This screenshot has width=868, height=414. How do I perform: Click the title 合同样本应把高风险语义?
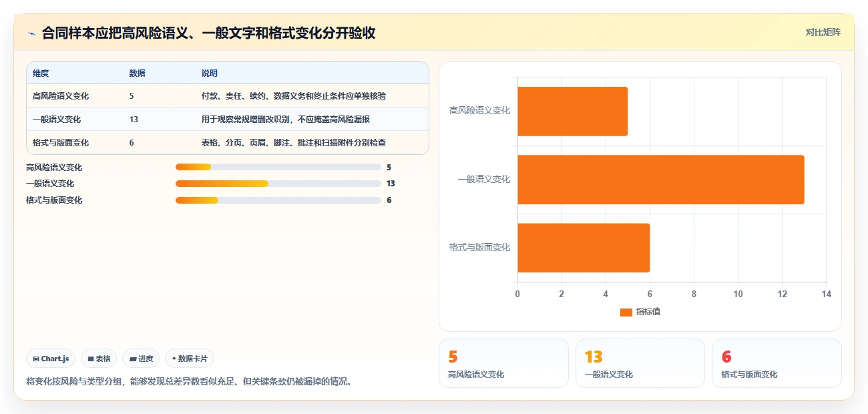pyautogui.click(x=208, y=33)
